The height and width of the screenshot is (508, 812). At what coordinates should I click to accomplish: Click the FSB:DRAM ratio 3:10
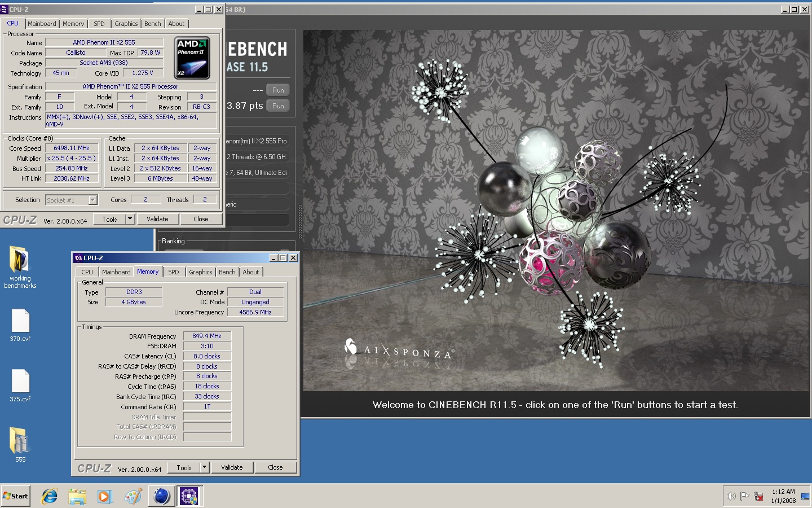point(207,346)
